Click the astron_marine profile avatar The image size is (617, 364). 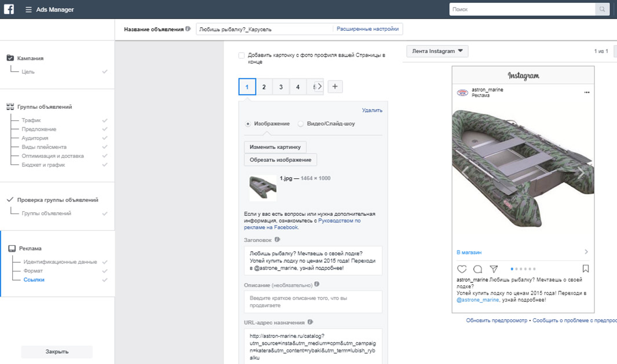pos(462,93)
